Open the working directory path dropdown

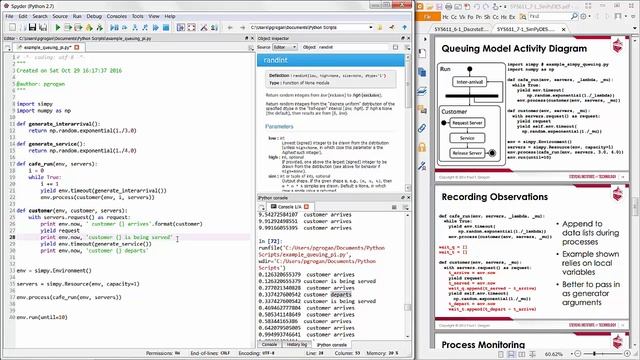coord(371,27)
